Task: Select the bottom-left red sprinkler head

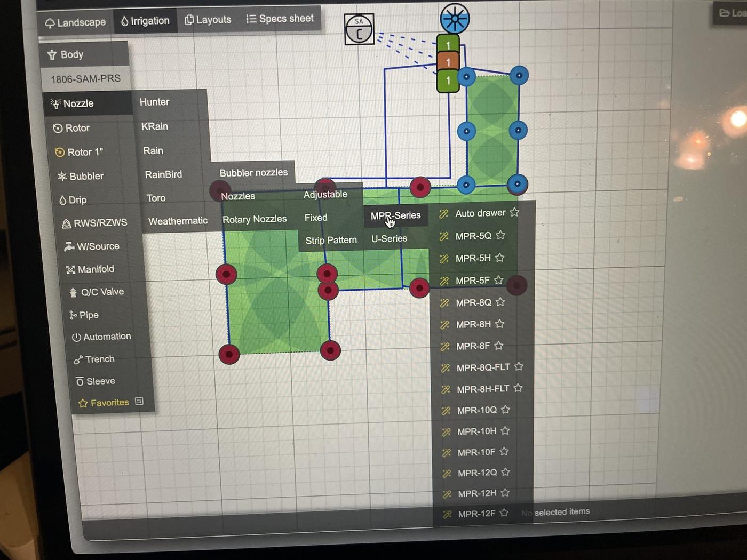Action: pyautogui.click(x=229, y=354)
